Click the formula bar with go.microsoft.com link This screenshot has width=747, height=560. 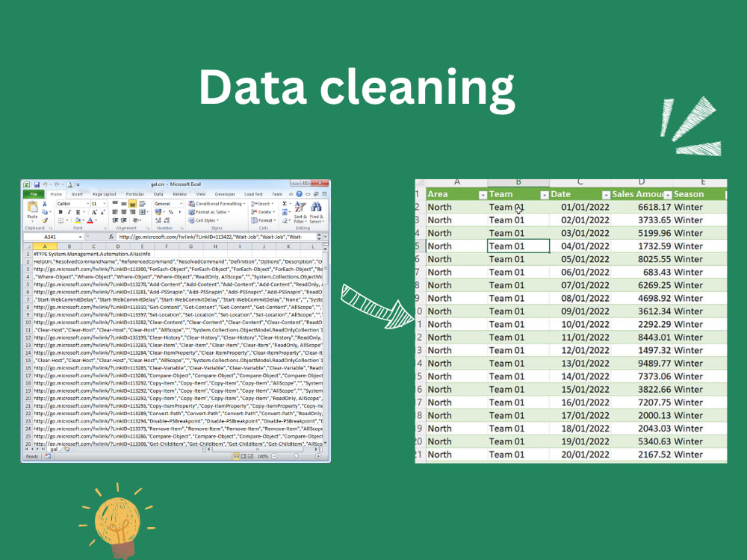coord(216,237)
